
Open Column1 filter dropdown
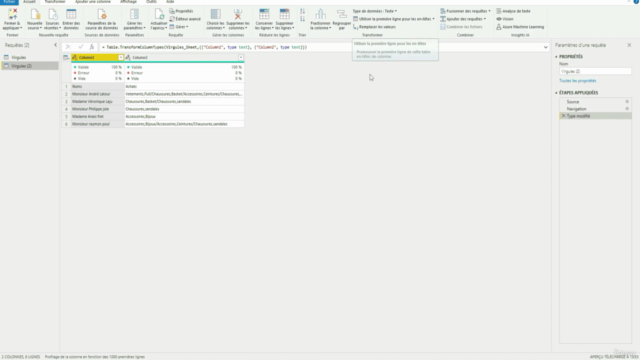(121, 58)
